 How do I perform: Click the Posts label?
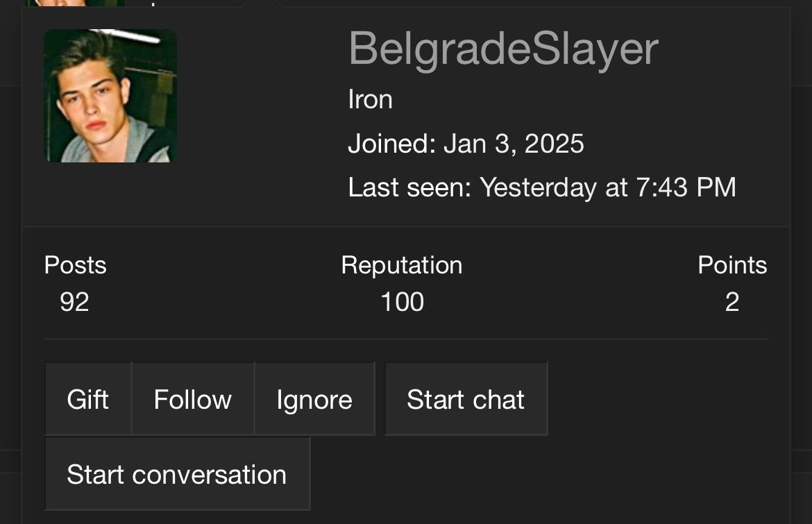point(75,265)
